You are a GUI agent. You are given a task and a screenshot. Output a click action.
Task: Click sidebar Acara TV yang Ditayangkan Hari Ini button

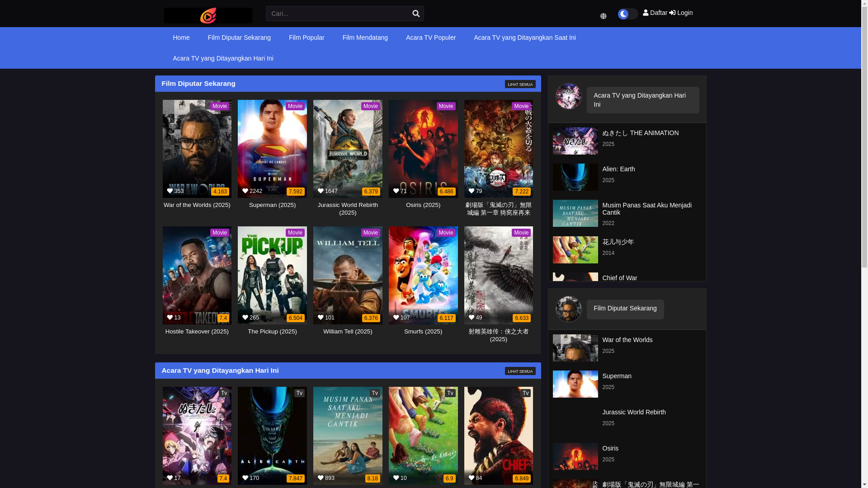[x=643, y=100]
